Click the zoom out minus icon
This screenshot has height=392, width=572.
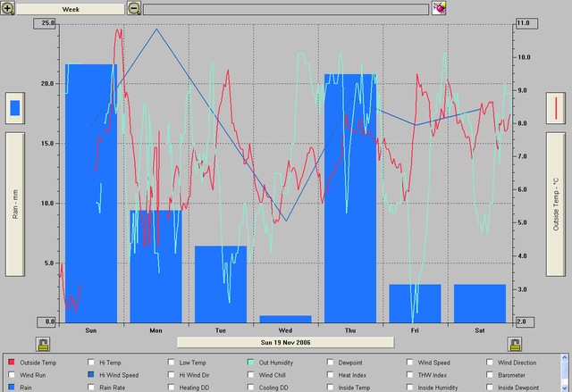pyautogui.click(x=134, y=8)
